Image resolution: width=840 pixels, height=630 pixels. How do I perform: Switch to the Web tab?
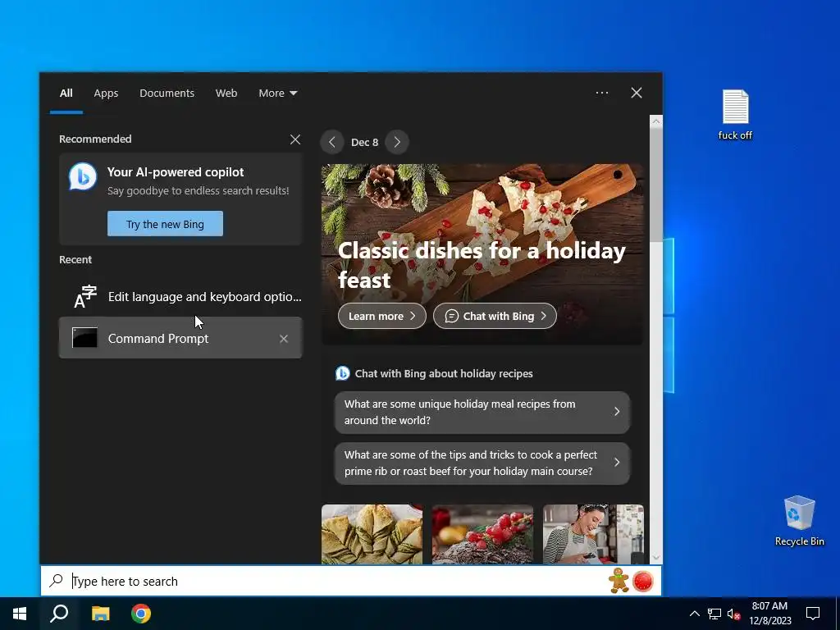click(226, 94)
